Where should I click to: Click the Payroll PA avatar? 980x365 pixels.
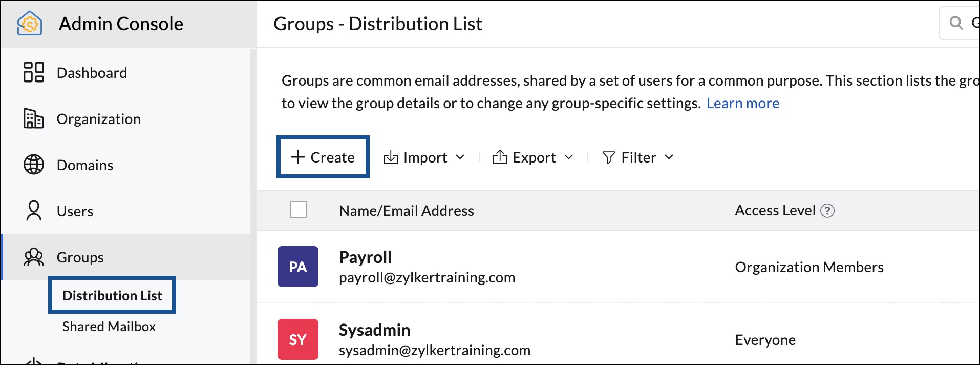[x=298, y=267]
